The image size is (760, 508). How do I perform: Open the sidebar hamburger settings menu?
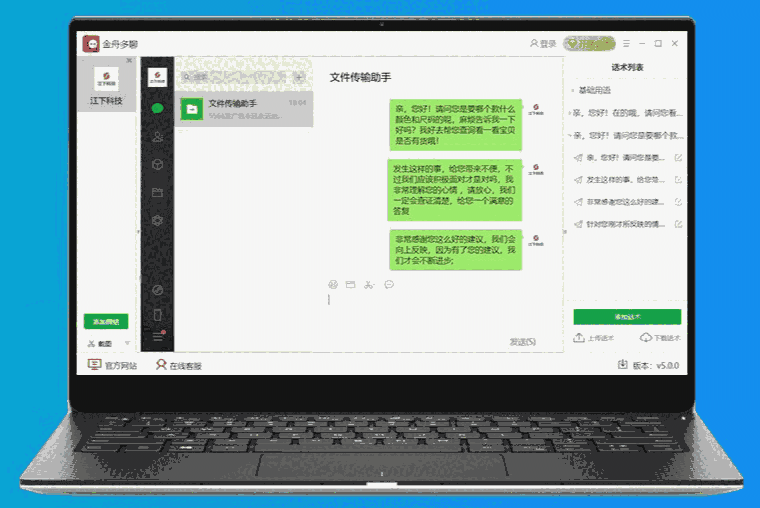tap(158, 336)
